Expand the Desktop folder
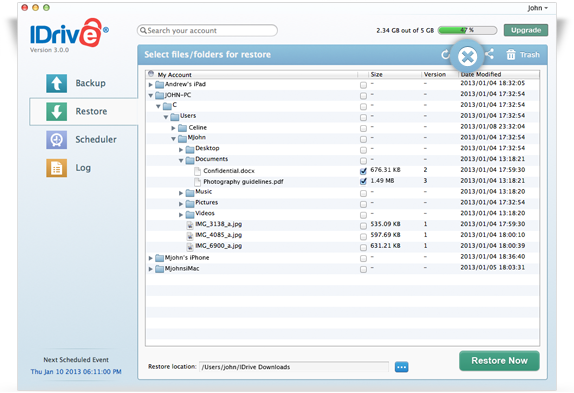574x393 pixels. [x=181, y=150]
